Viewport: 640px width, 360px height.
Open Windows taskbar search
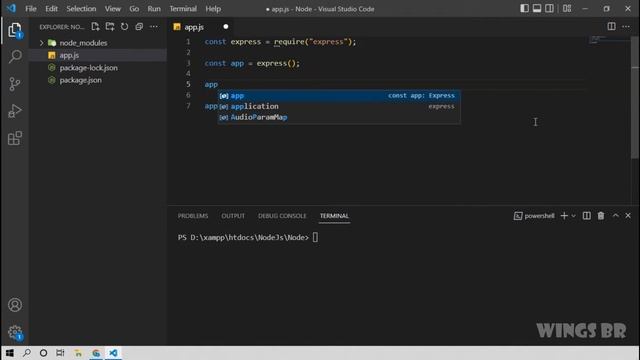pos(27,353)
